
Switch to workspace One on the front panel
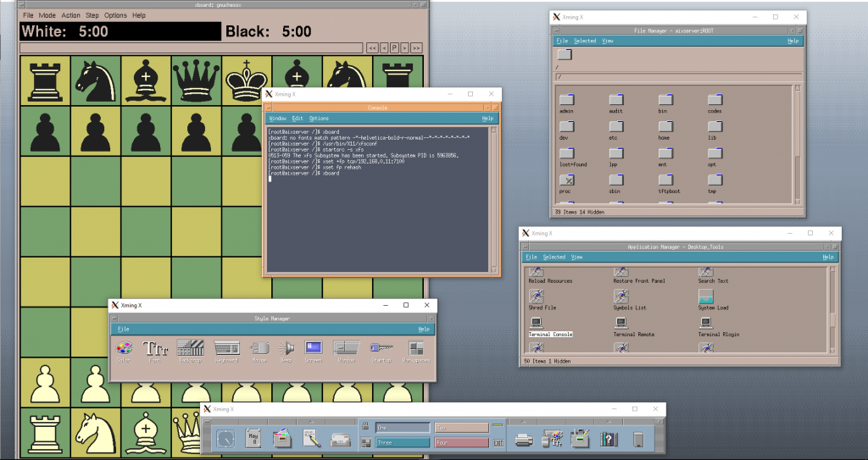(x=403, y=427)
